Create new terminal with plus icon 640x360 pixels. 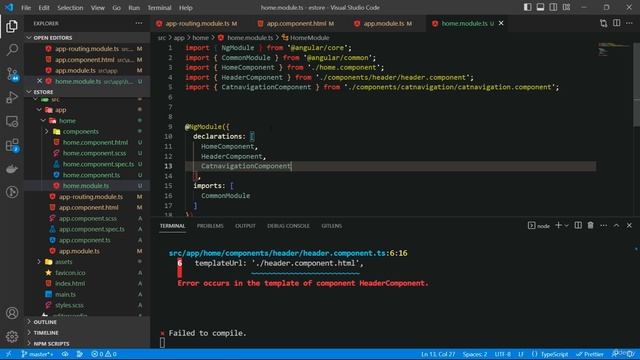[558, 225]
